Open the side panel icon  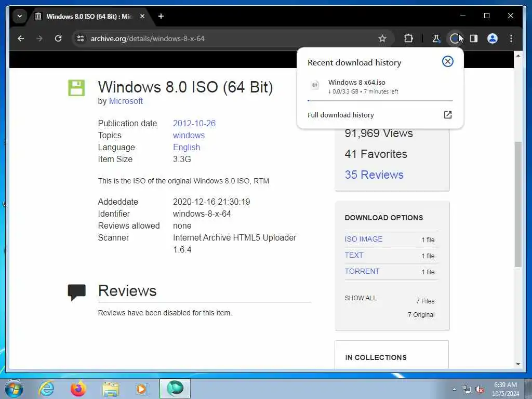474,38
